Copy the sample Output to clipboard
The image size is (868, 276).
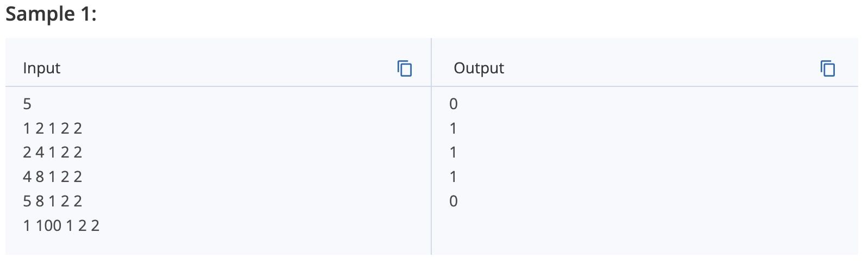(x=828, y=68)
